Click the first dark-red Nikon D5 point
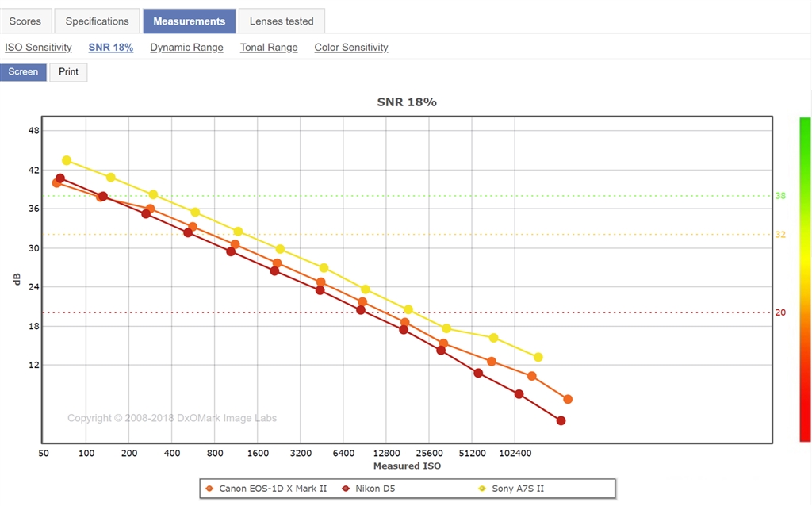The image size is (812, 506). 60,178
